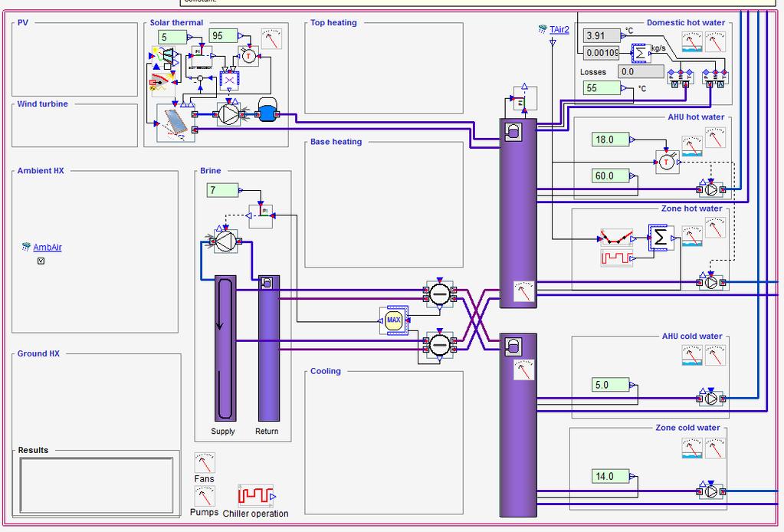
Task: Select the red curve block in Zone hot water
Action: (x=616, y=238)
